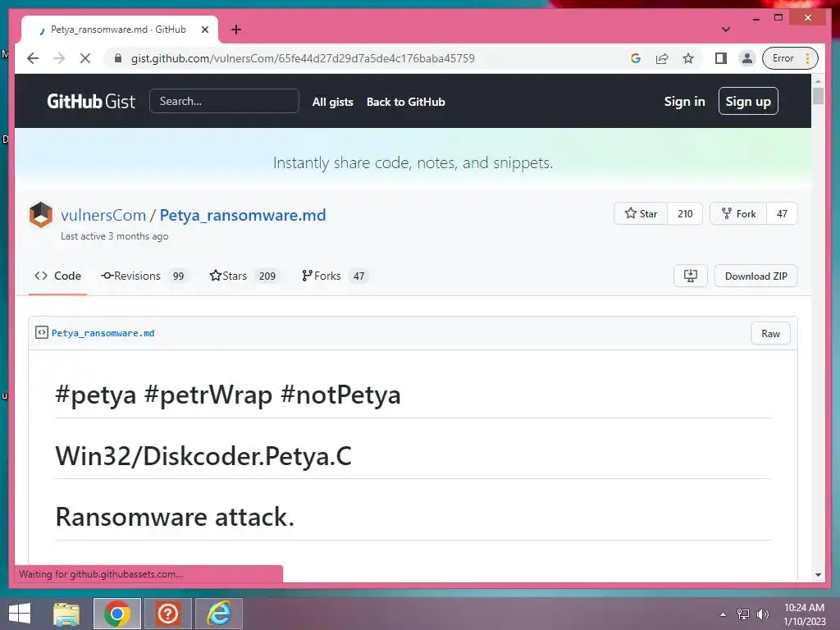Click the Sign up button
The height and width of the screenshot is (630, 840).
click(x=748, y=101)
